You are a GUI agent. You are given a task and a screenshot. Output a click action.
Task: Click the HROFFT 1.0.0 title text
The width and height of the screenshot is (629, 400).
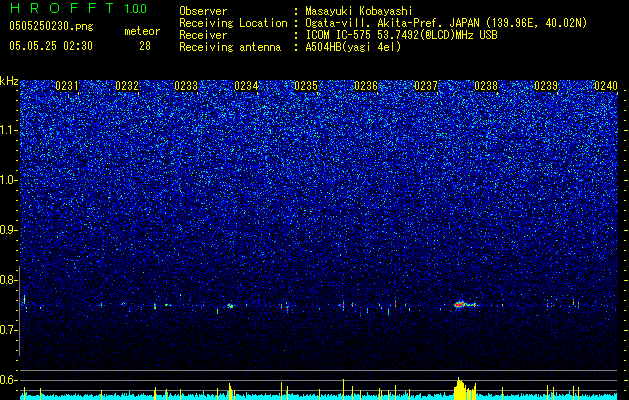click(79, 8)
